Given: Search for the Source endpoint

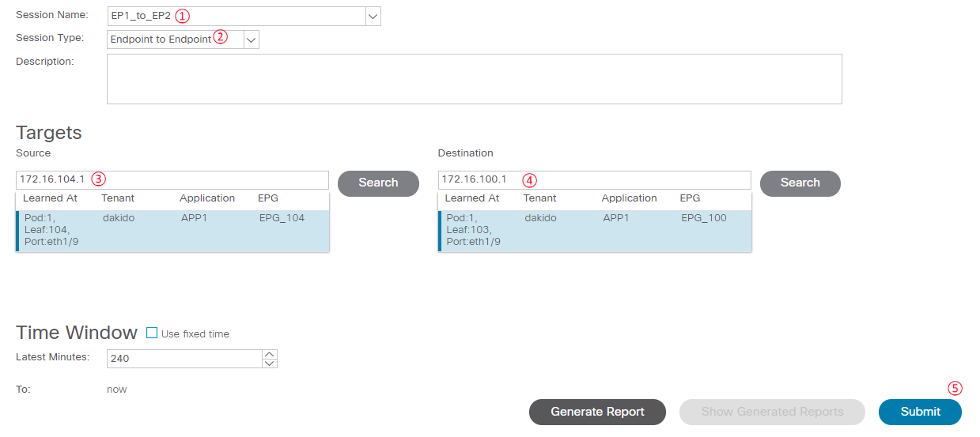Looking at the screenshot, I should (x=378, y=183).
